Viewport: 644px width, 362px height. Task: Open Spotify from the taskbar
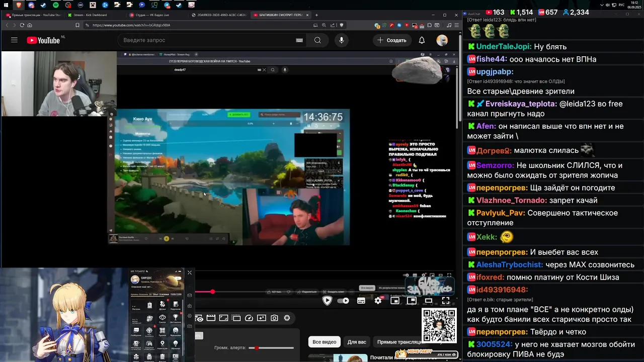pyautogui.click(x=56, y=5)
